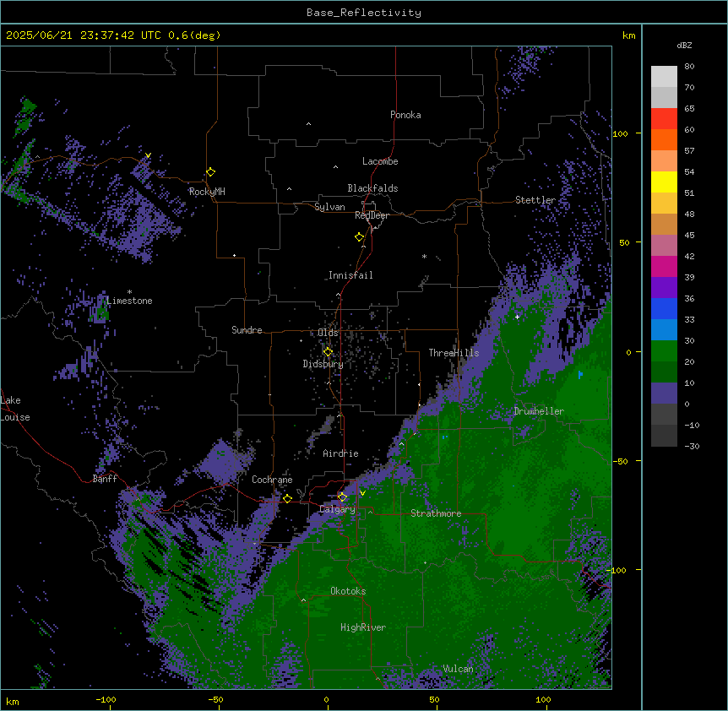Viewport: 728px width, 711px height.
Task: Click the yellow diamond marker beside RockyMH
Action: pos(210,171)
